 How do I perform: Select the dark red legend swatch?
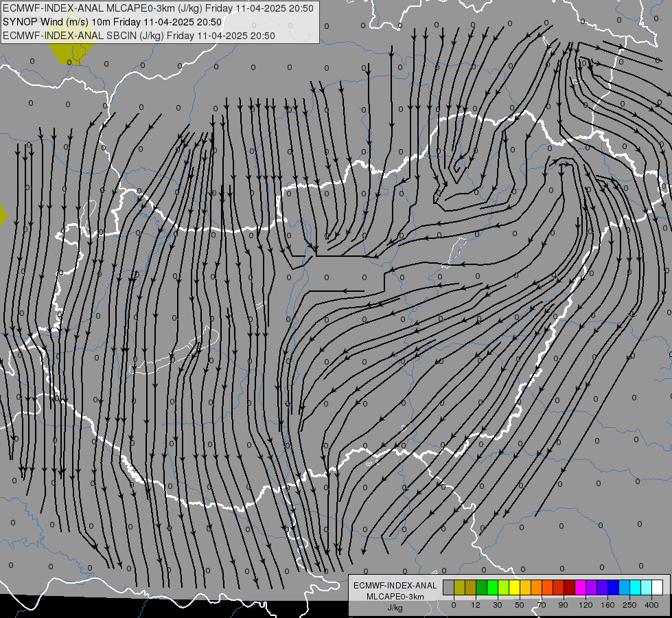[x=569, y=587]
